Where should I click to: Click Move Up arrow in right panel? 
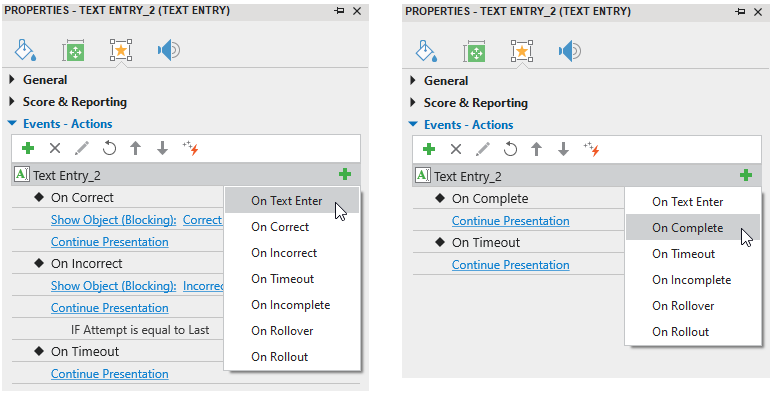pyautogui.click(x=537, y=149)
